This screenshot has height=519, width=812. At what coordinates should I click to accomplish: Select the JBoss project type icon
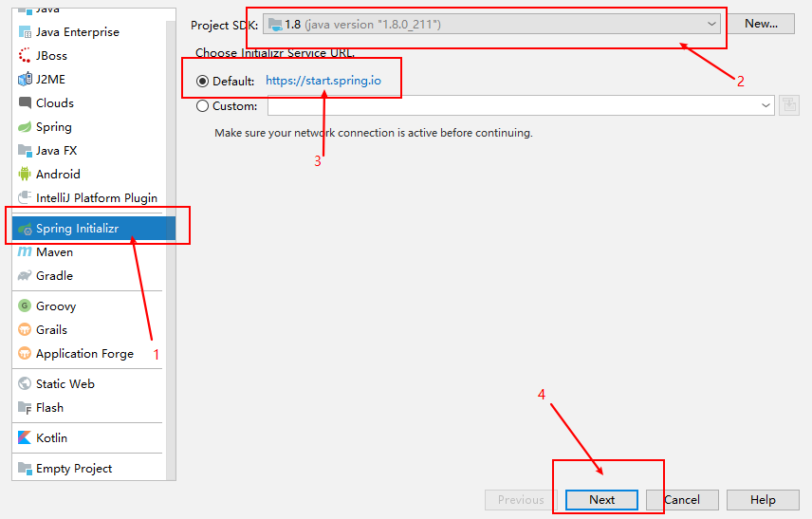[25, 55]
